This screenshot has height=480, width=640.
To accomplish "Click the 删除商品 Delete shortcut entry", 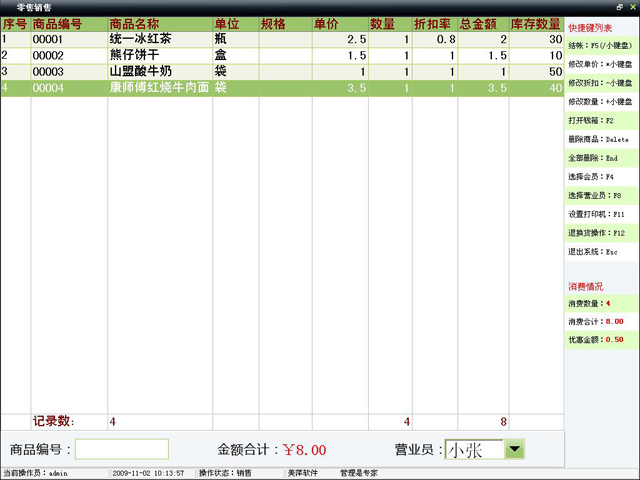I will [599, 139].
